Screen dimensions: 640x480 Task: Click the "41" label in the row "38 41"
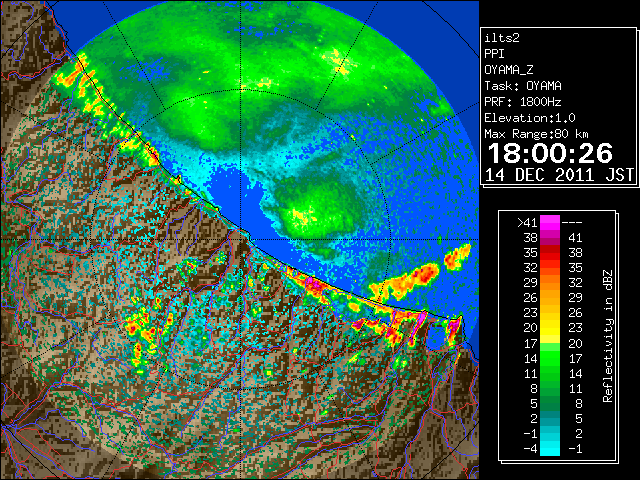pos(575,238)
